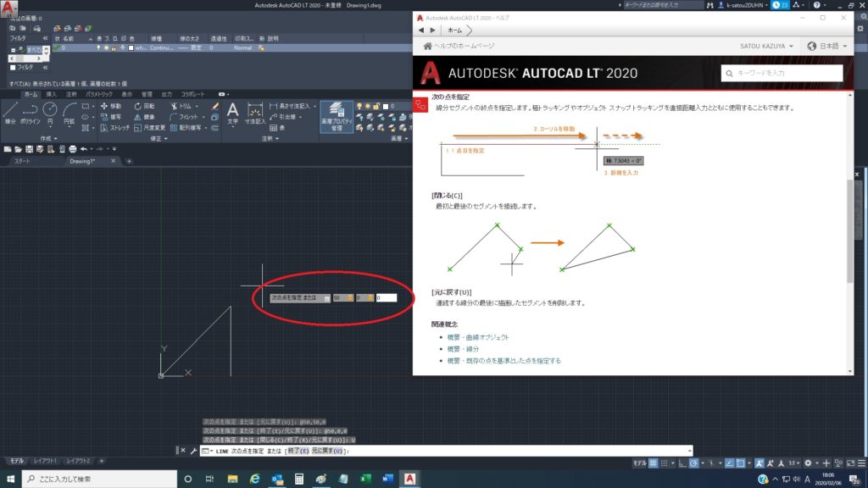868x488 pixels.
Task: Click the Plot/Print icon in quick access toolbar
Action: (x=73, y=149)
